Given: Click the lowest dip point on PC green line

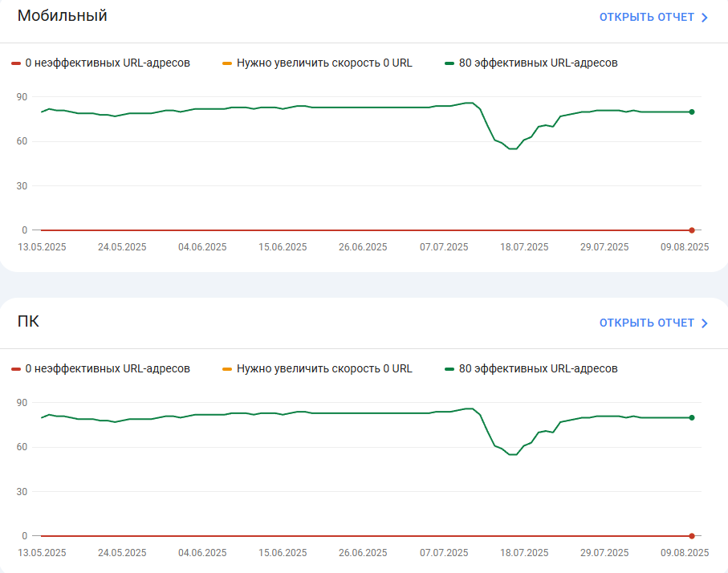Looking at the screenshot, I should 513,454.
